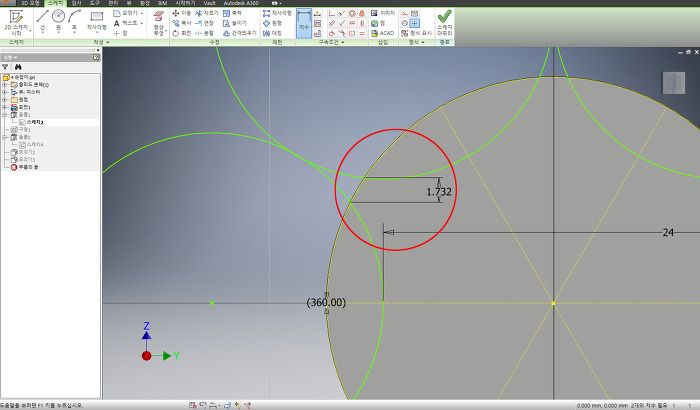Click the ViewCube in viewport

674,83
